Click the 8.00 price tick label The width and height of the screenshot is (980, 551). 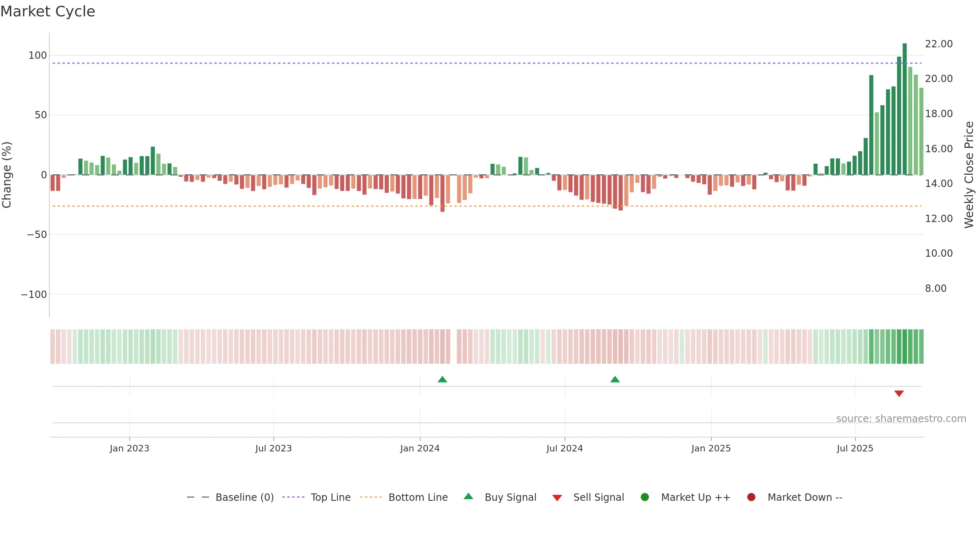[936, 289]
